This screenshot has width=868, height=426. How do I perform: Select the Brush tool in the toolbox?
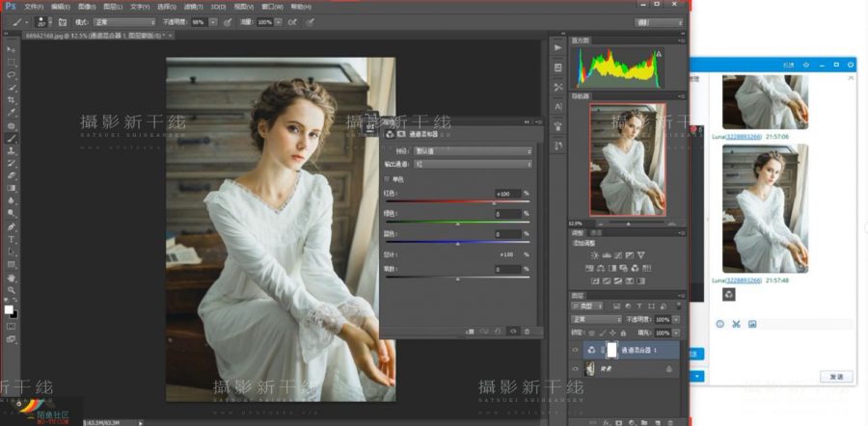tap(11, 139)
